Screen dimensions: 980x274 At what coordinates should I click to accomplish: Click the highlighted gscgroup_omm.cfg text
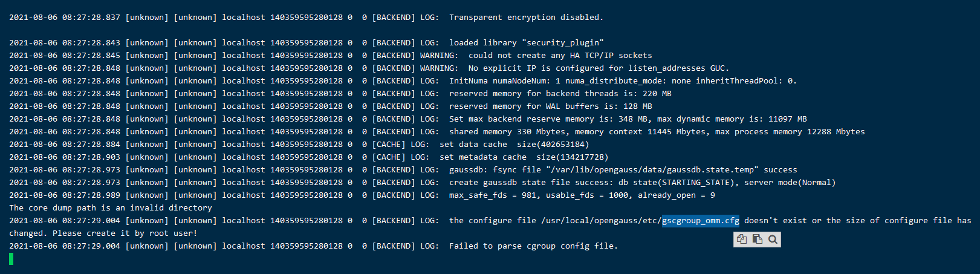click(701, 221)
